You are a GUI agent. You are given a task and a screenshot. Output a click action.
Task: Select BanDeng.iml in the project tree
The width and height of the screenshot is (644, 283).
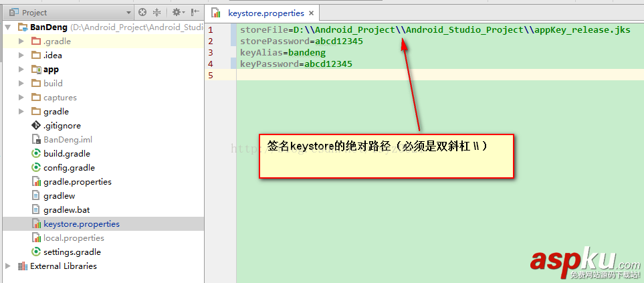[68, 140]
